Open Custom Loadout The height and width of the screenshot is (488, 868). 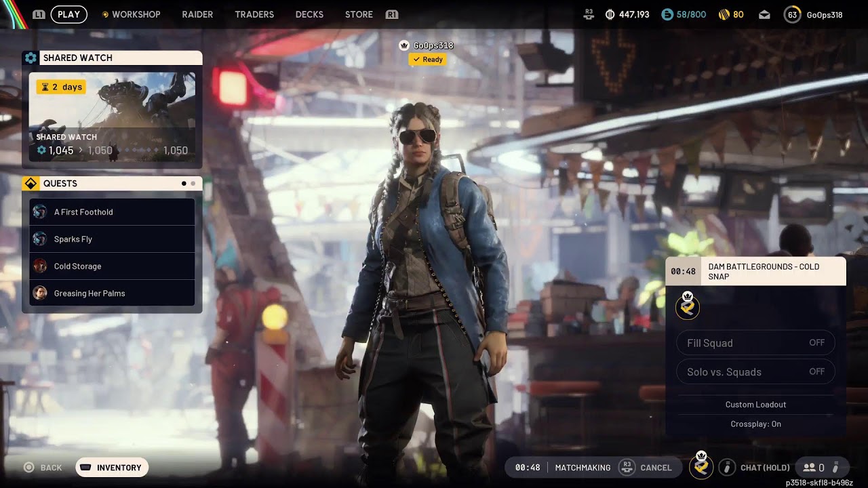point(755,405)
